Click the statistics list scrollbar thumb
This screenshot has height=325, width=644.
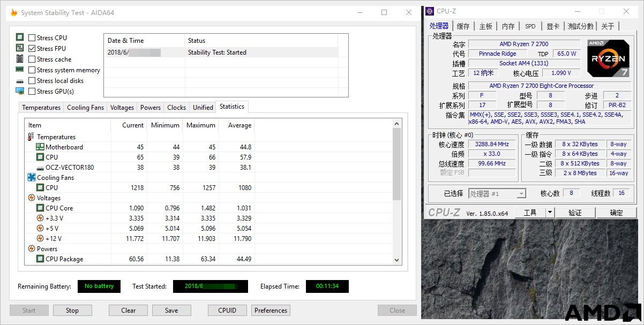click(397, 164)
